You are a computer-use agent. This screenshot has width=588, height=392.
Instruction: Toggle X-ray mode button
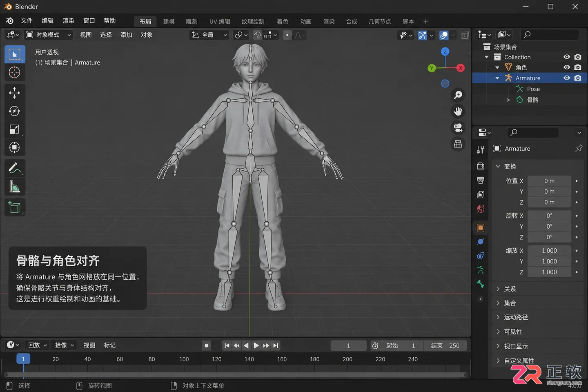(x=465, y=35)
